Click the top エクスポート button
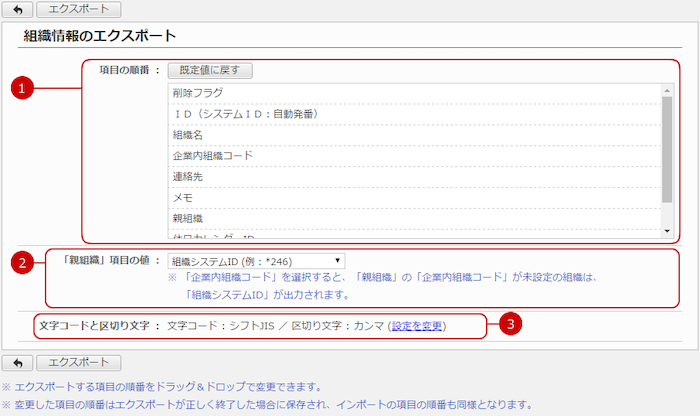The width and height of the screenshot is (700, 416). (x=79, y=10)
